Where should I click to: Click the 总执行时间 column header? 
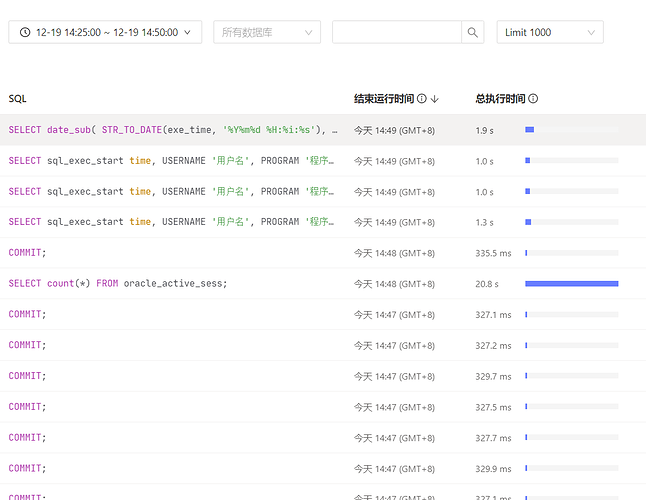click(x=501, y=98)
